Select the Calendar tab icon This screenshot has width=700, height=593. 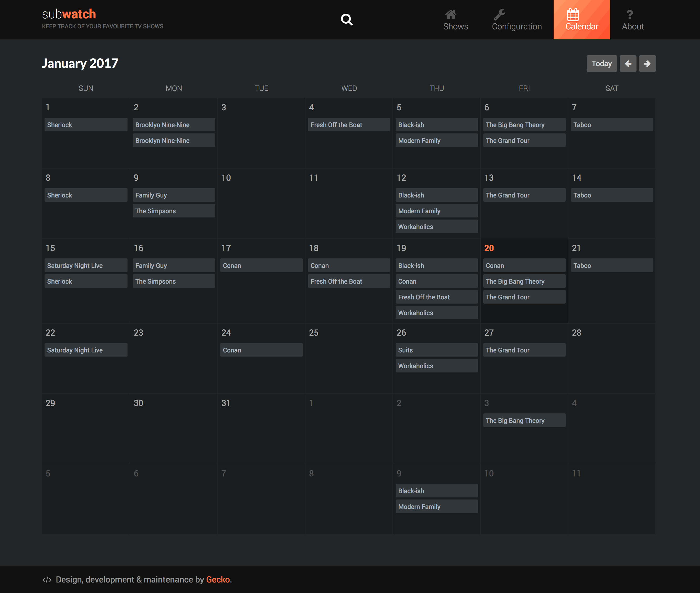point(573,14)
